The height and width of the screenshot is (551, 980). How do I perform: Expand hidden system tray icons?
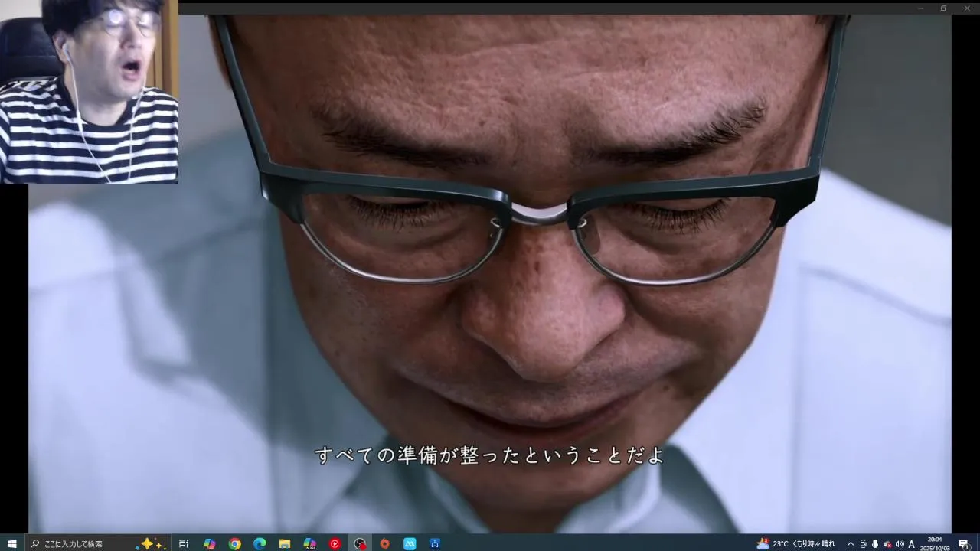pos(850,543)
